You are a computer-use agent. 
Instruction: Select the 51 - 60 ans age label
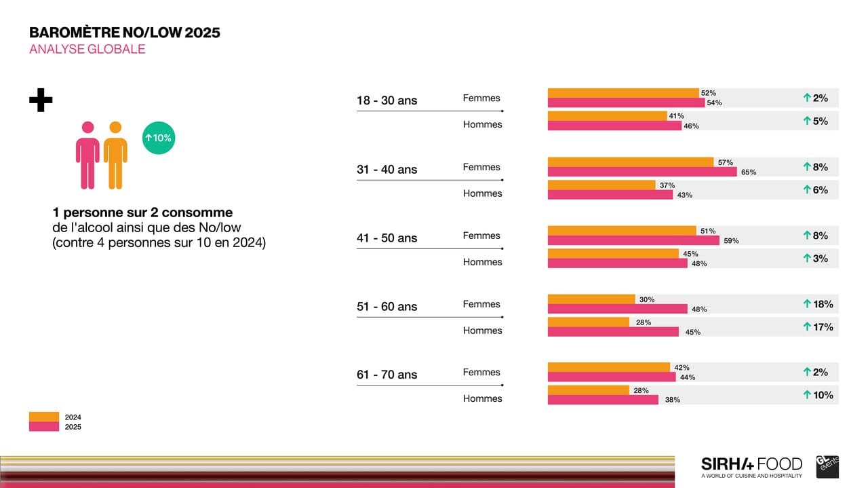[387, 307]
